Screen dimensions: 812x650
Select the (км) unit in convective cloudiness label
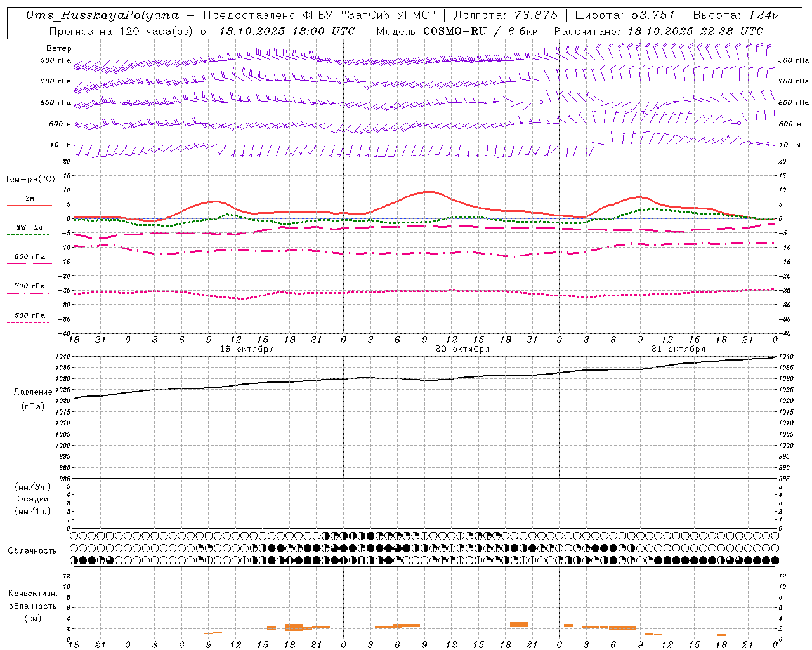click(33, 618)
